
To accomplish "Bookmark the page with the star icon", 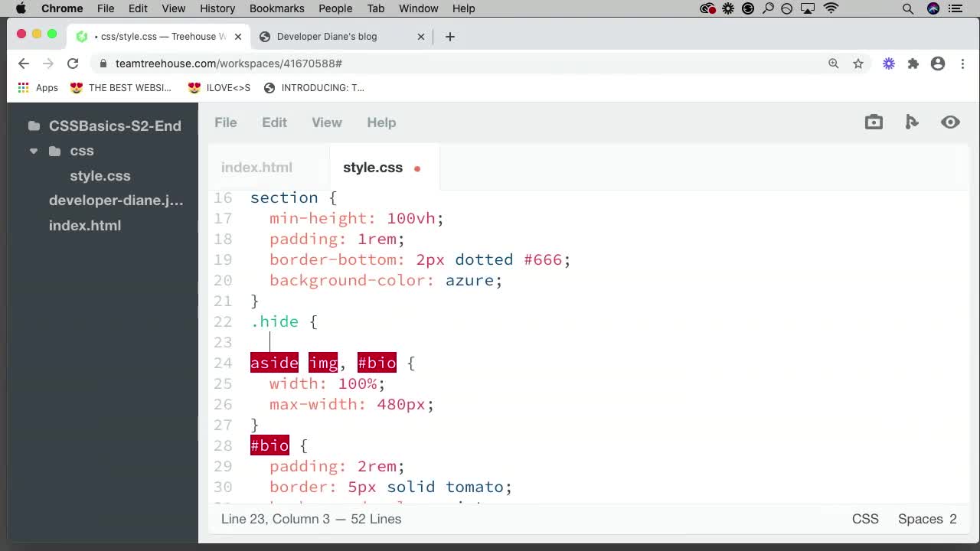I will click(858, 64).
